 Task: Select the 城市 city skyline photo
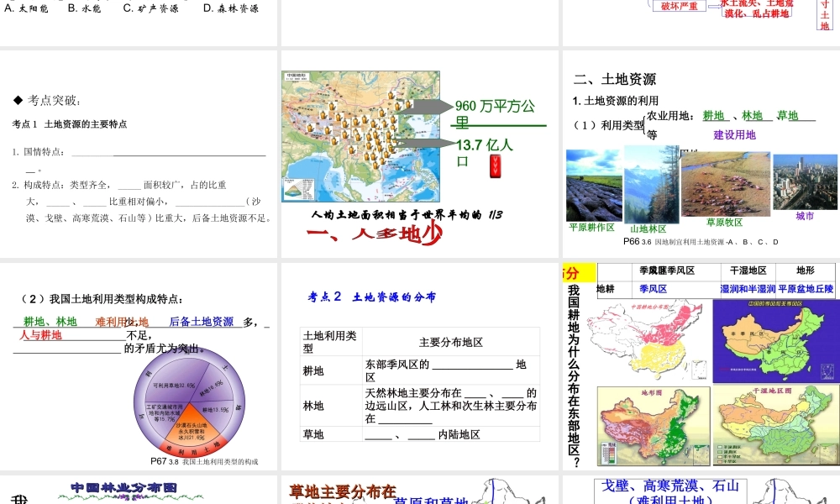click(806, 182)
